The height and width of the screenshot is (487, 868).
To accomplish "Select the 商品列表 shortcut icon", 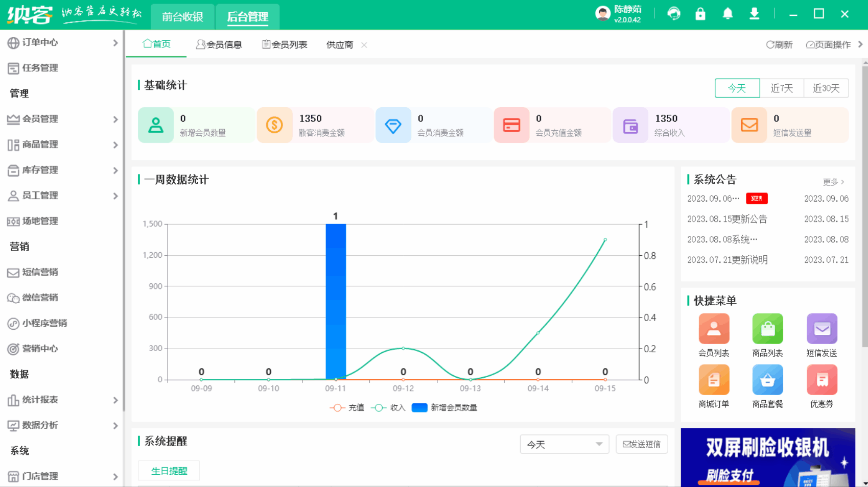I will (x=767, y=328).
